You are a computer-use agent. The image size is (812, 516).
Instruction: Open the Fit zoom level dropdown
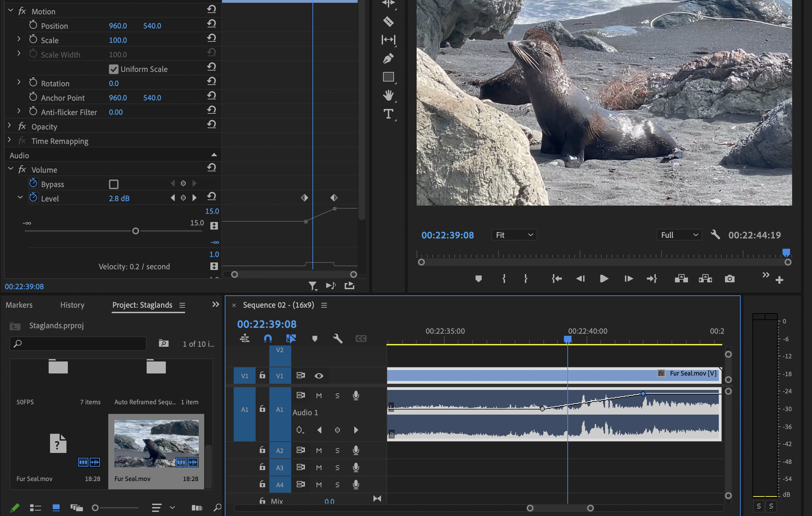(x=514, y=235)
